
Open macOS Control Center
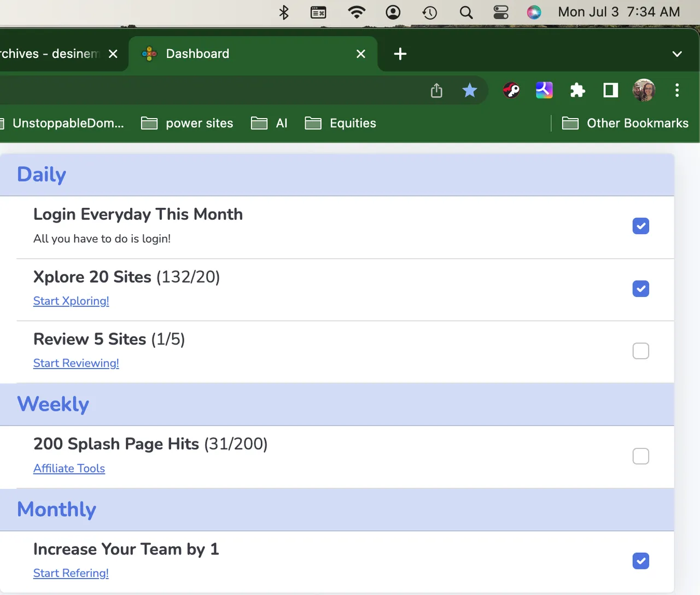click(x=500, y=12)
